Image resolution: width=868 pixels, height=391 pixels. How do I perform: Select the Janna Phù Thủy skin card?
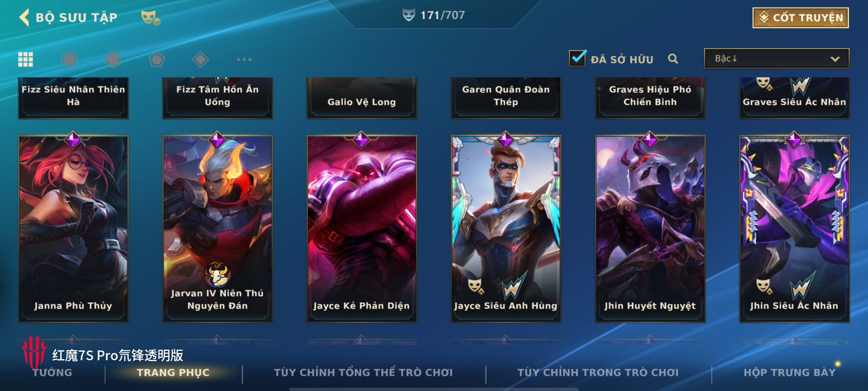point(73,228)
